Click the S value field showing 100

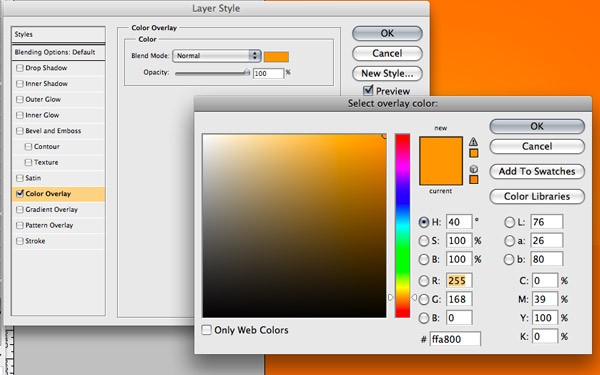tap(459, 241)
